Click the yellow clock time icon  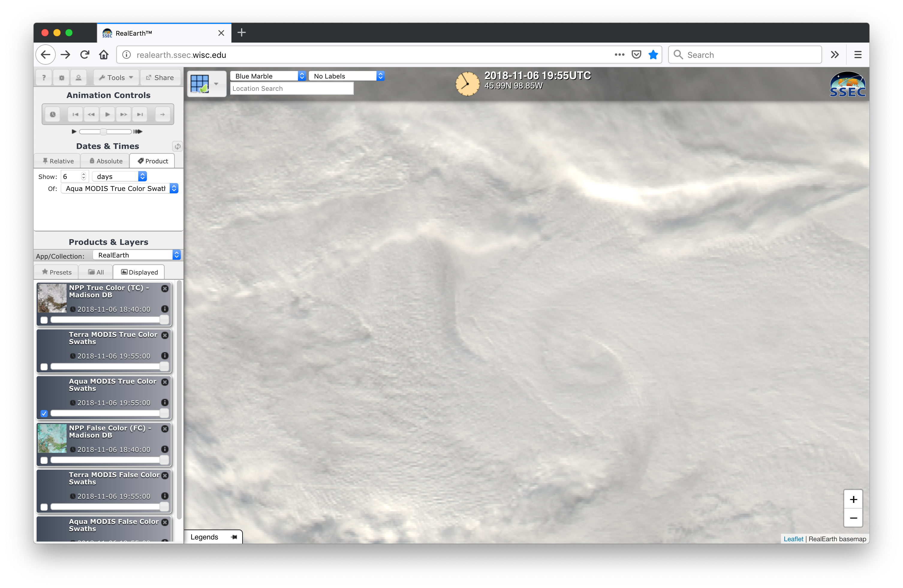point(467,84)
